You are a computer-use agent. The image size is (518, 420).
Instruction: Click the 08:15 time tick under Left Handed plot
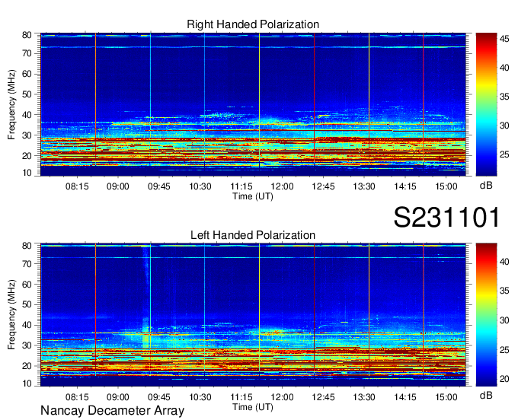coord(77,397)
